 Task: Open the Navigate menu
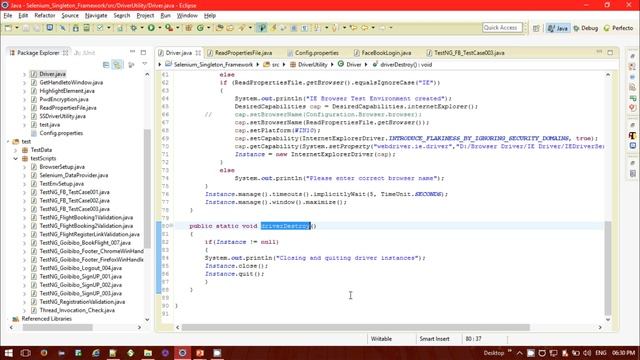tap(96, 16)
